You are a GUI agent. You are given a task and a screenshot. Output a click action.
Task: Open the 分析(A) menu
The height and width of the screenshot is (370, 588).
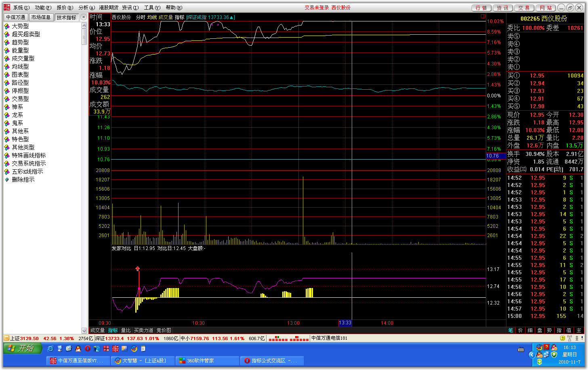(x=86, y=8)
